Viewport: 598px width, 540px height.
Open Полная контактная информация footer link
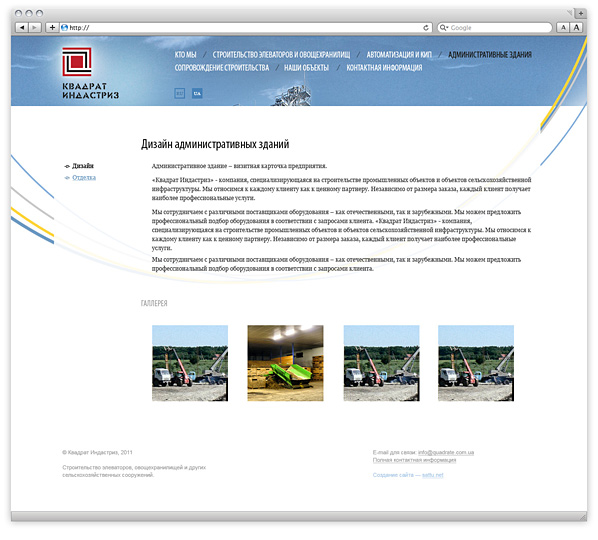414,460
